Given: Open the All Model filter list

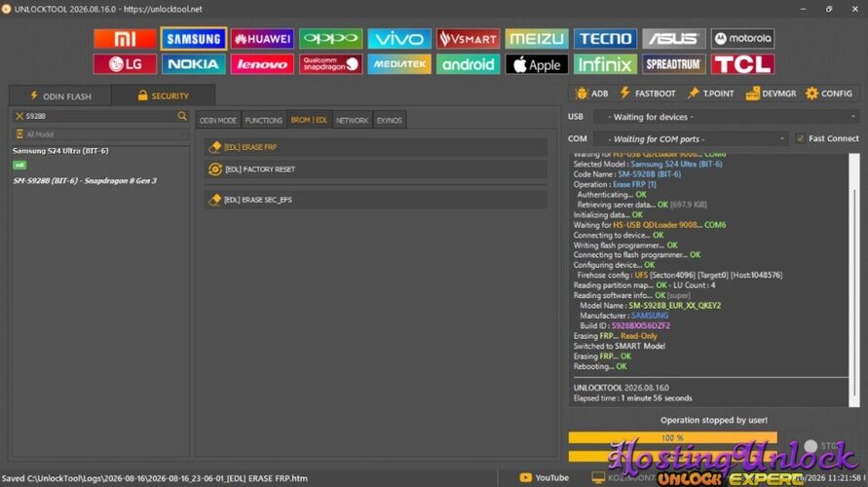Looking at the screenshot, I should pyautogui.click(x=100, y=134).
